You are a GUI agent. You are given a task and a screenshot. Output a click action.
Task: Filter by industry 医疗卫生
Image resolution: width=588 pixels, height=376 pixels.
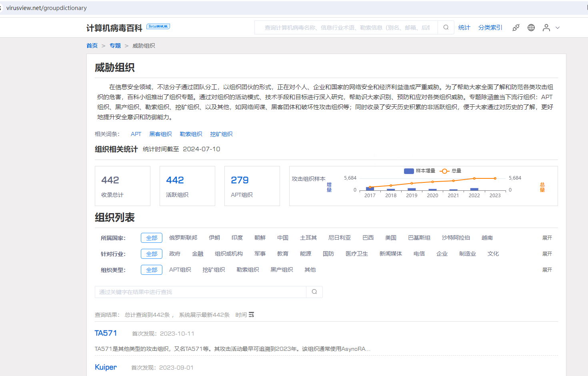tap(357, 254)
